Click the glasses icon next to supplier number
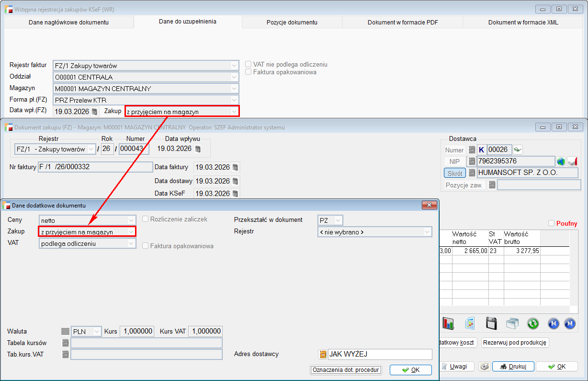 518,150
